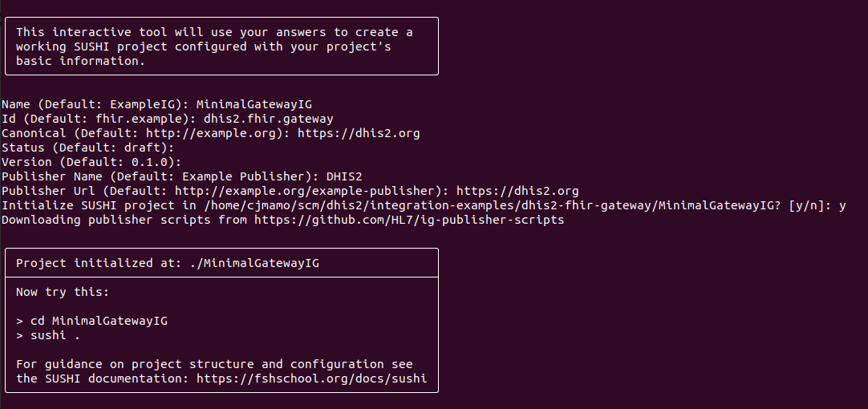The width and height of the screenshot is (868, 409).
Task: Click the 'Now try this:' text
Action: pos(63,292)
